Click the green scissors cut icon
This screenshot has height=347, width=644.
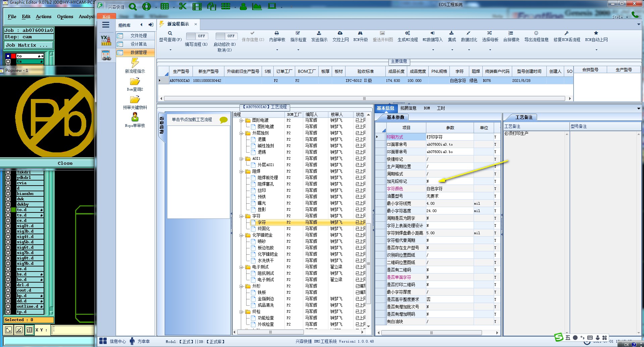tap(182, 6)
